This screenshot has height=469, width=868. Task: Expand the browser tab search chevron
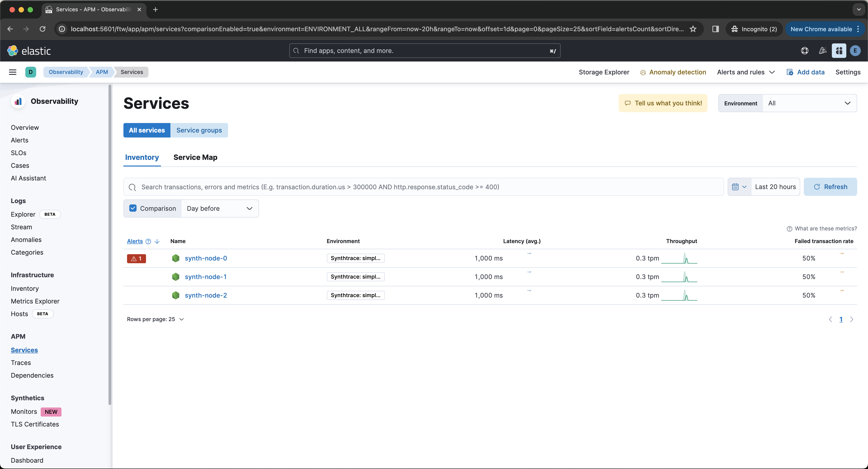click(x=859, y=9)
